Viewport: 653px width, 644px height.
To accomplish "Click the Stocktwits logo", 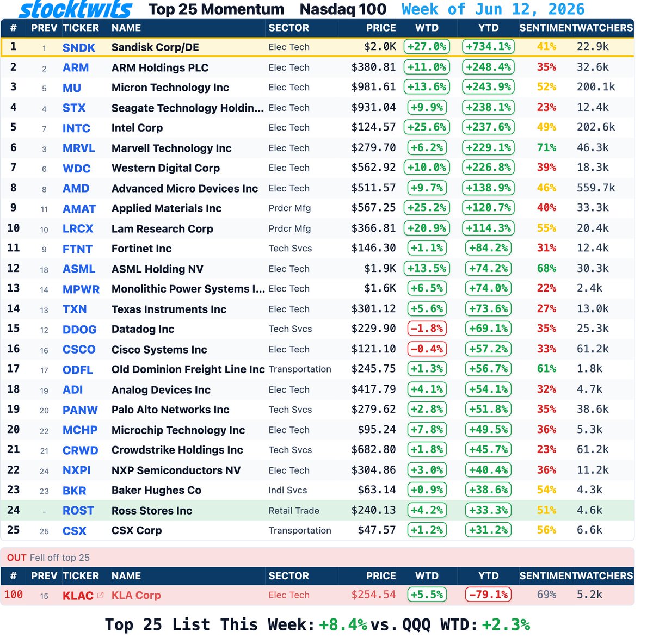I will coord(75,9).
